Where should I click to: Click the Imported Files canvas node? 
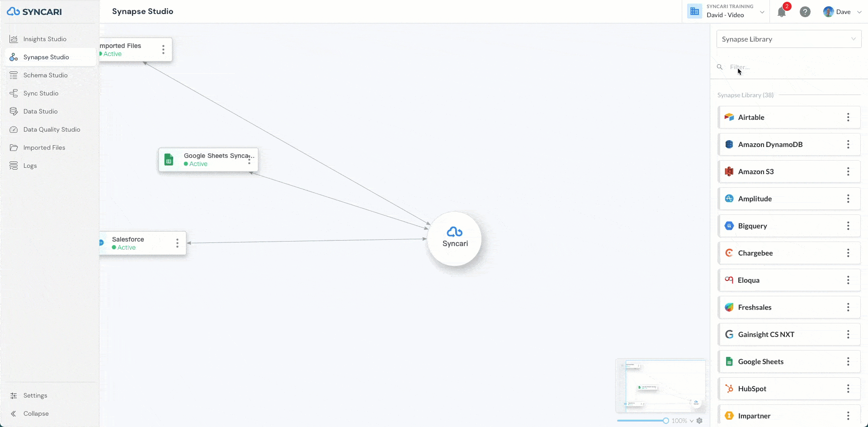[135, 49]
